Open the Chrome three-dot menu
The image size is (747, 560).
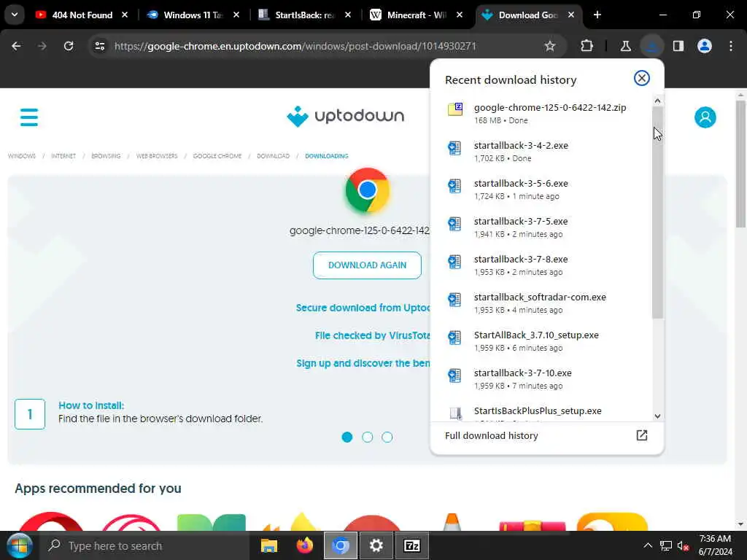[x=730, y=46]
